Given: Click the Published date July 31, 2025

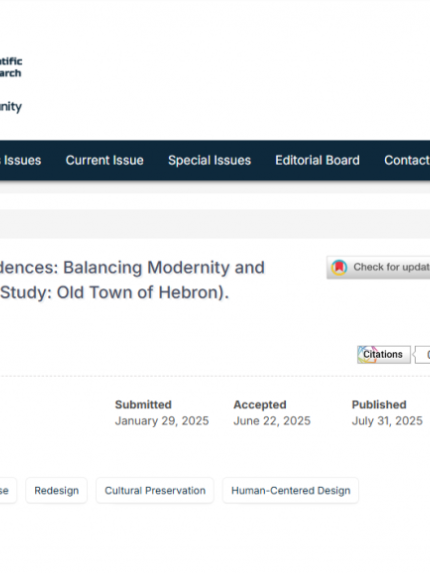Looking at the screenshot, I should click(x=387, y=421).
